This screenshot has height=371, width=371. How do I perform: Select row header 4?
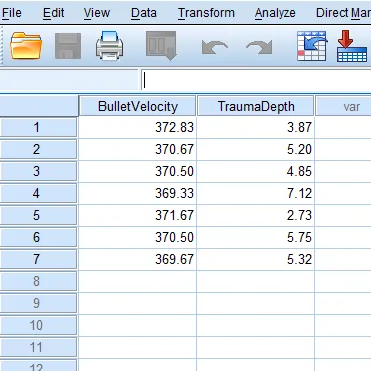point(38,193)
